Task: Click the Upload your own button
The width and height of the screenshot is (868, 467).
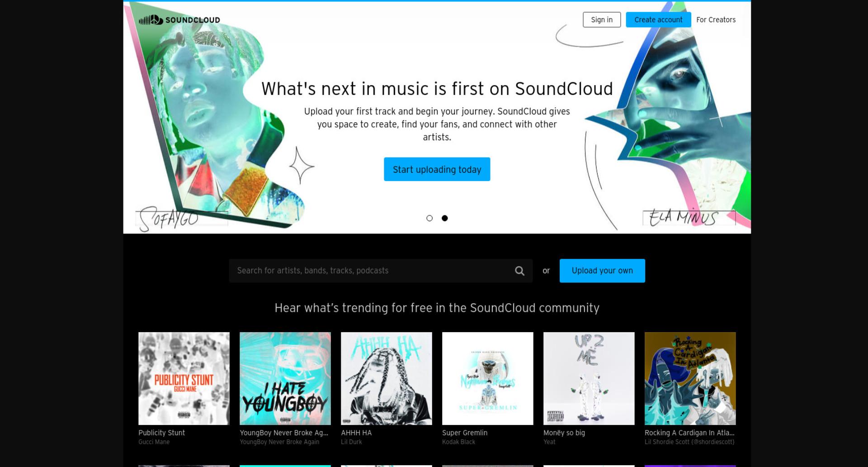Action: 602,271
